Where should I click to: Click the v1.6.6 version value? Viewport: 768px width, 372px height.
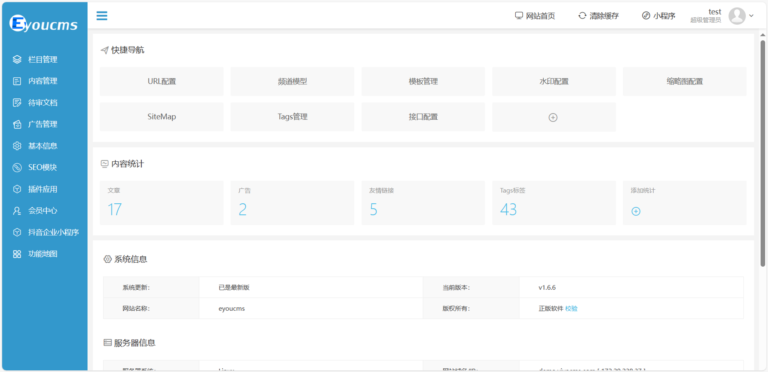547,287
